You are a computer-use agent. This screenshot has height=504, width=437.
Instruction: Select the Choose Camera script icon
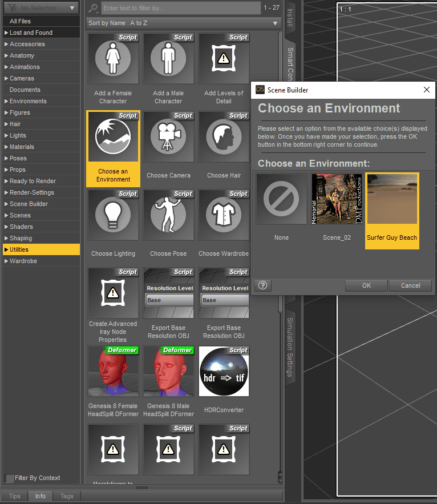(168, 136)
